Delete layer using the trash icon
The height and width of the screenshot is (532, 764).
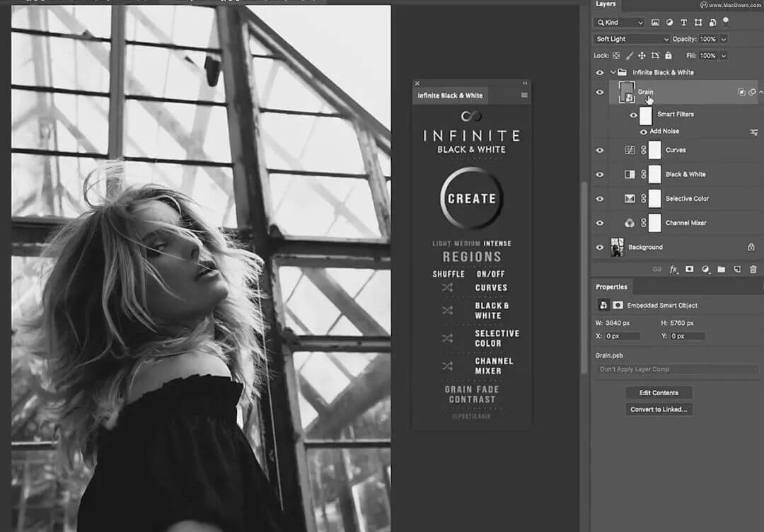point(753,270)
